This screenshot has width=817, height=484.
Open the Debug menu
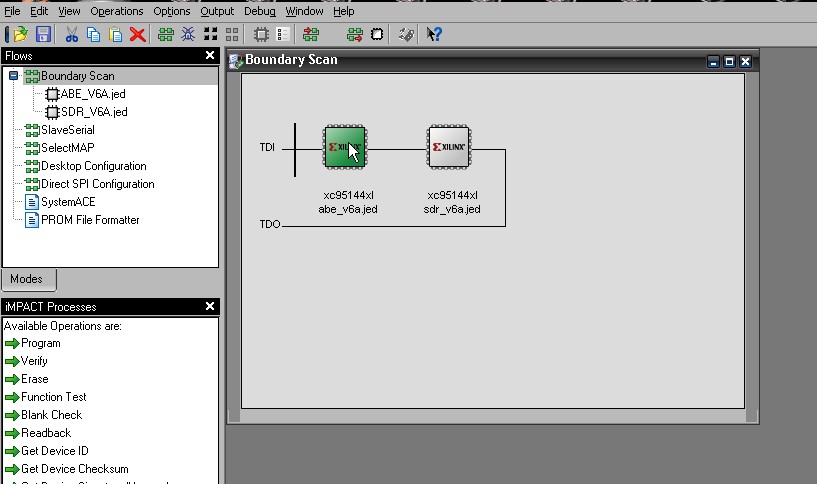pos(259,11)
